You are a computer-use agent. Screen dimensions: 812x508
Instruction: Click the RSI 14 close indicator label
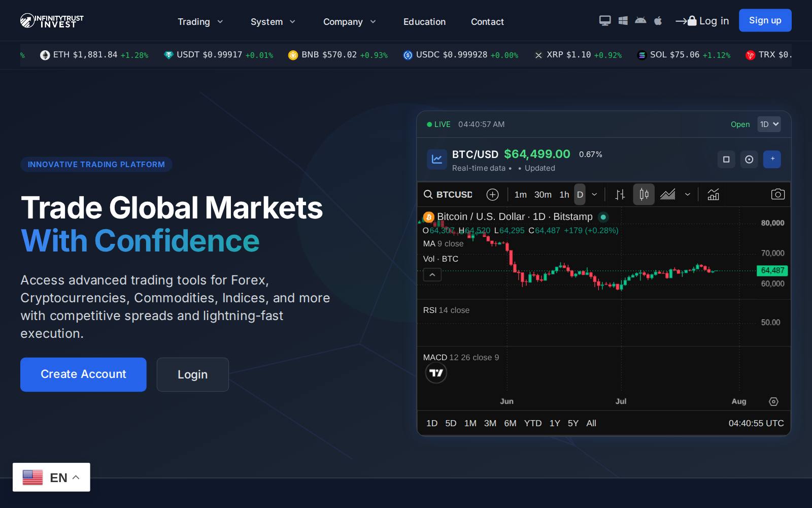click(x=446, y=310)
